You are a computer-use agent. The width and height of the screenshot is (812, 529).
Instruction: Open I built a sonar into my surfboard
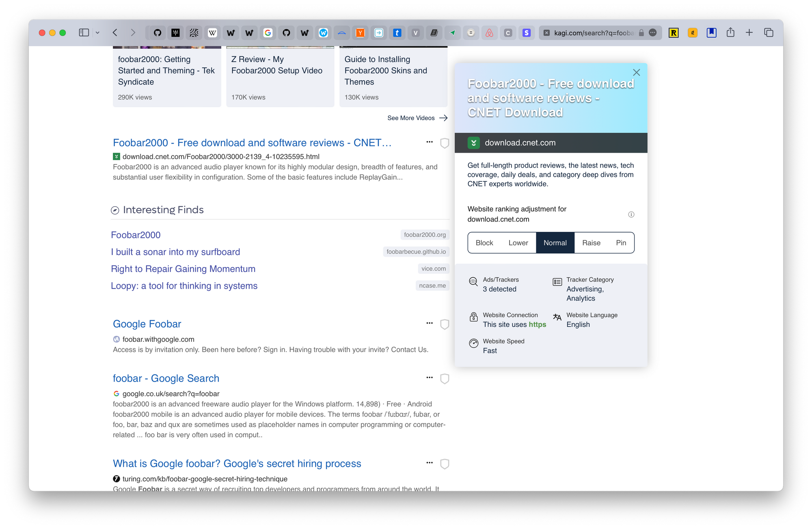[175, 252]
